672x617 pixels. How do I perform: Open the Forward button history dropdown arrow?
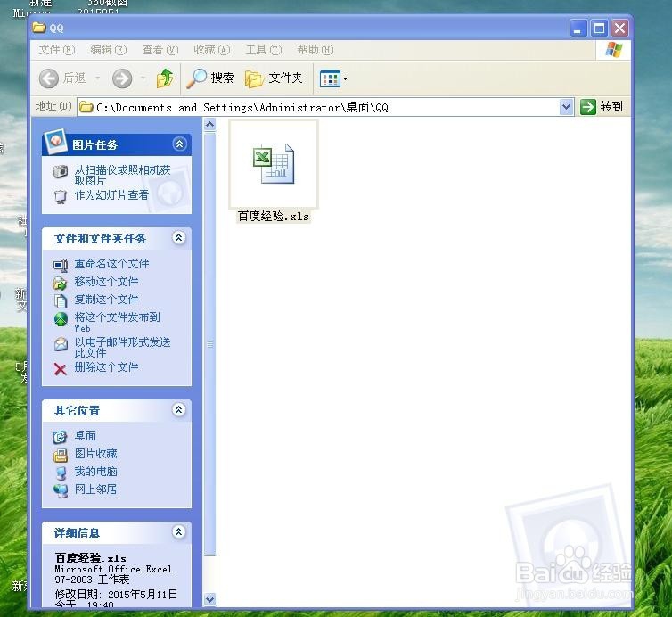pos(143,78)
